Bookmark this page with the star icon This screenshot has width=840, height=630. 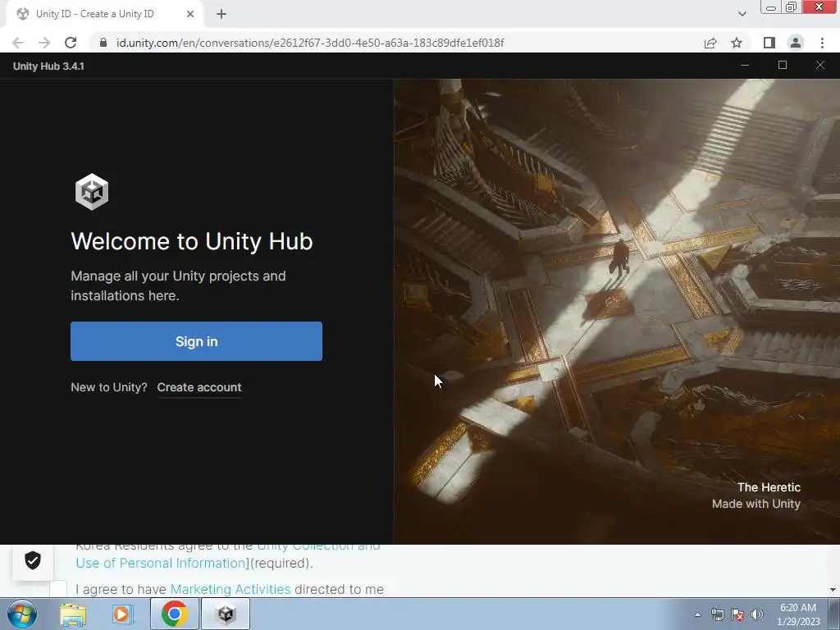pos(737,43)
